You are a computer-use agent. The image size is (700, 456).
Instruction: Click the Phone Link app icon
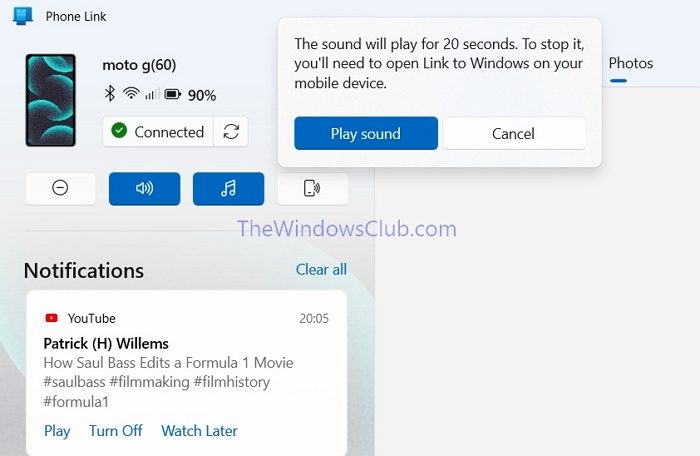coord(23,16)
